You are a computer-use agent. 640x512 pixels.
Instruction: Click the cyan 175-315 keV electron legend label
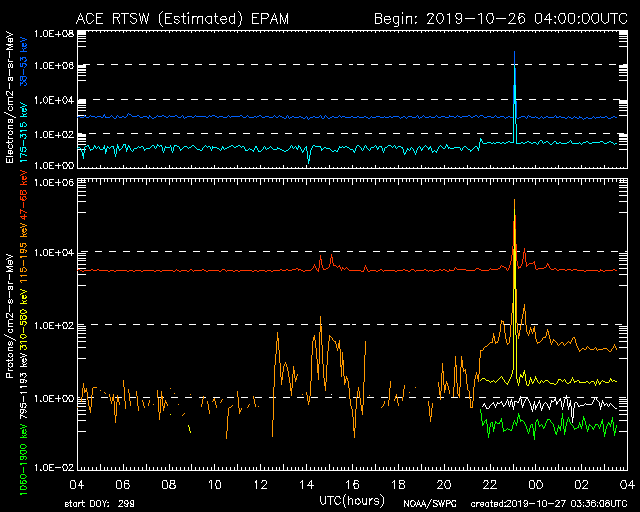tap(24, 127)
